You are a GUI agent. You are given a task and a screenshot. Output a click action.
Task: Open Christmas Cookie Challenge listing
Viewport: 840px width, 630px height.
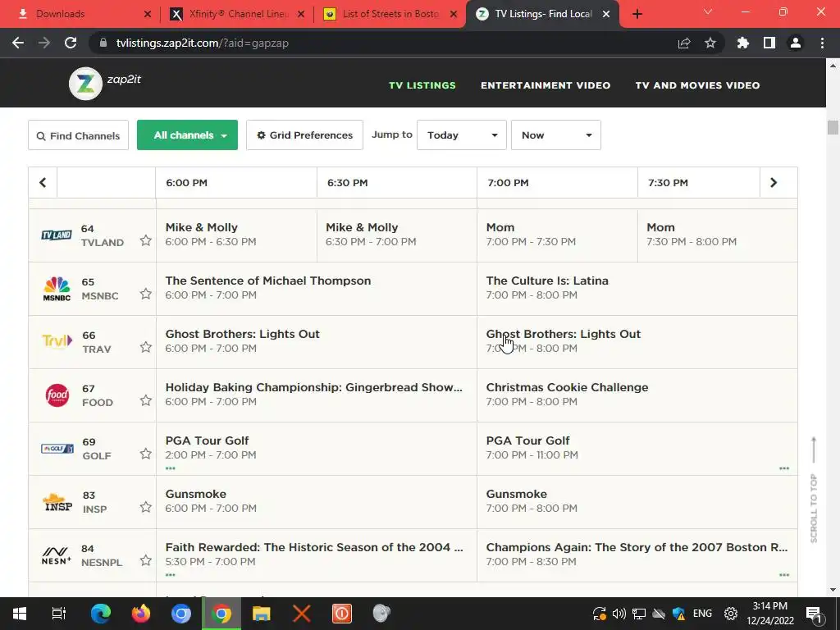[637, 395]
